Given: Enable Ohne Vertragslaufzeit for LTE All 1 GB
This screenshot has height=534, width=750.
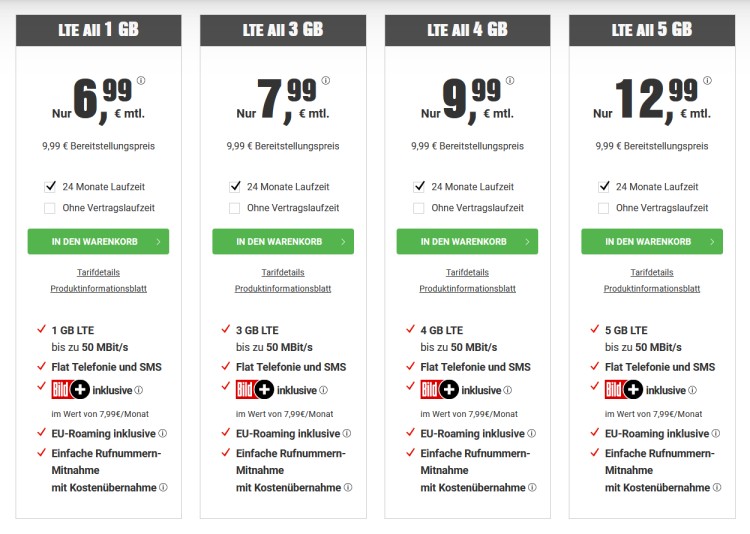Looking at the screenshot, I should (x=50, y=208).
